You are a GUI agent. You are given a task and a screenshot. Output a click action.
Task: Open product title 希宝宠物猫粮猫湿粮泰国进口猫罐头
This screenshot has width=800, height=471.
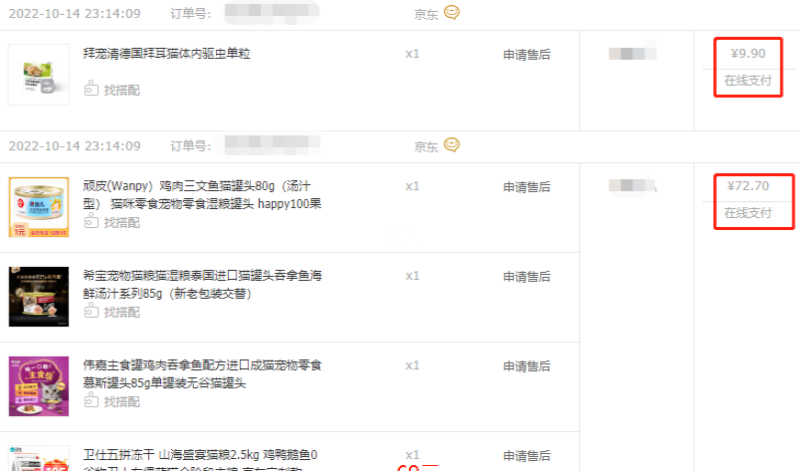(x=203, y=284)
